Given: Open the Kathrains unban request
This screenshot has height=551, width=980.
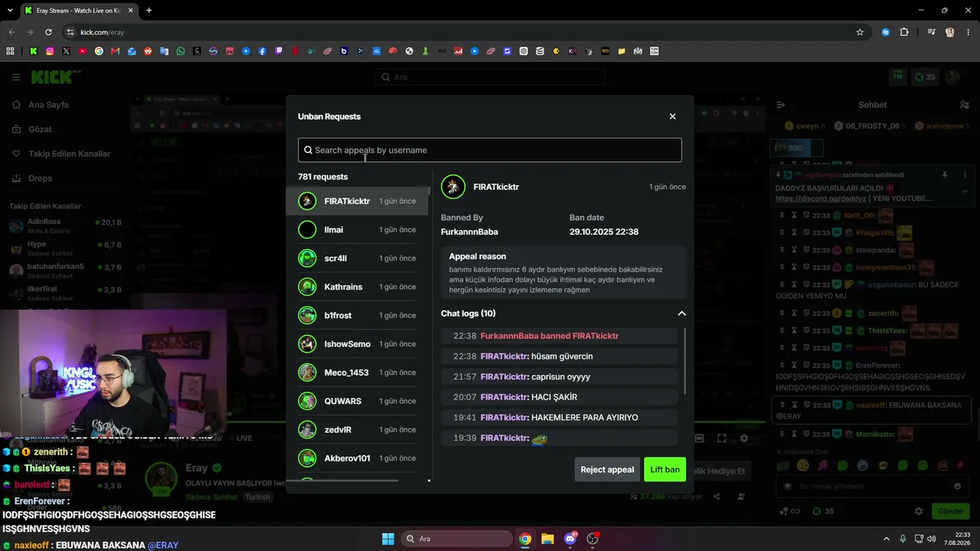Looking at the screenshot, I should coord(358,287).
